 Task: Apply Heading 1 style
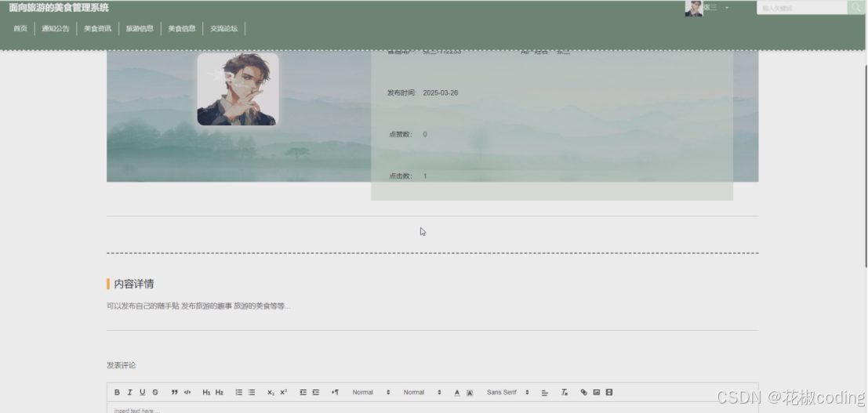[206, 392]
